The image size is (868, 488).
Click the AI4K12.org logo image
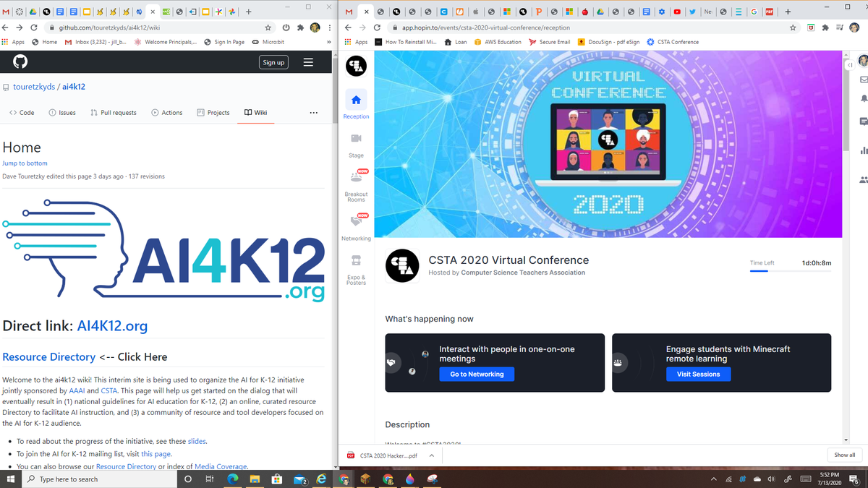tap(163, 252)
